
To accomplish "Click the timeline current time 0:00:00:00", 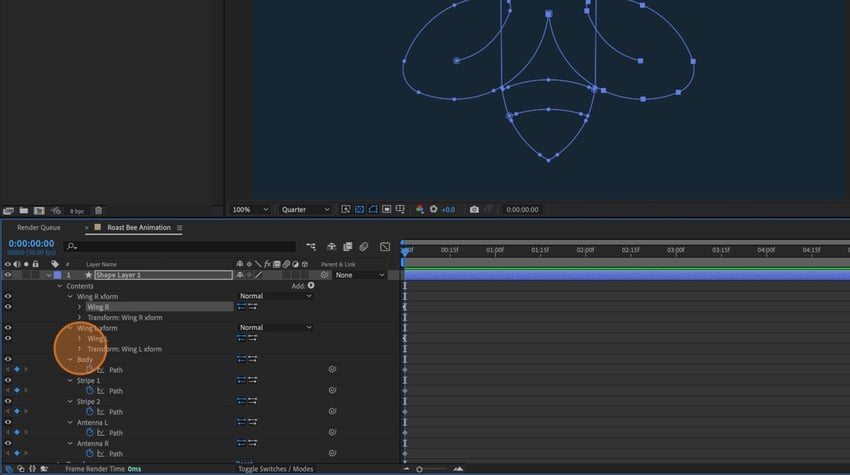I will click(x=31, y=243).
